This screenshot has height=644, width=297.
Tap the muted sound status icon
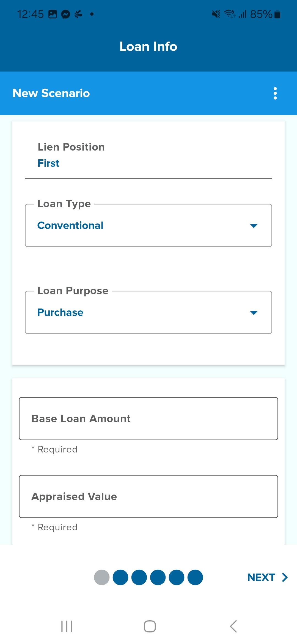216,14
